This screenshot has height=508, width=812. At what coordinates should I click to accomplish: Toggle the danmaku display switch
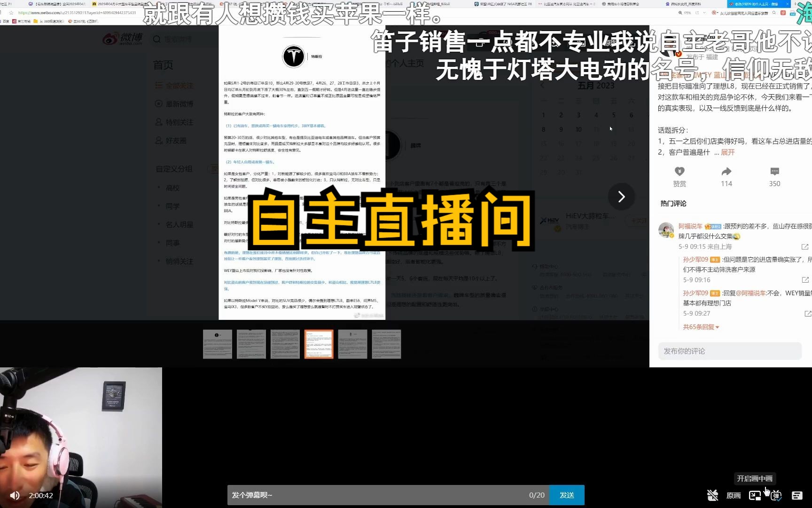point(776,495)
